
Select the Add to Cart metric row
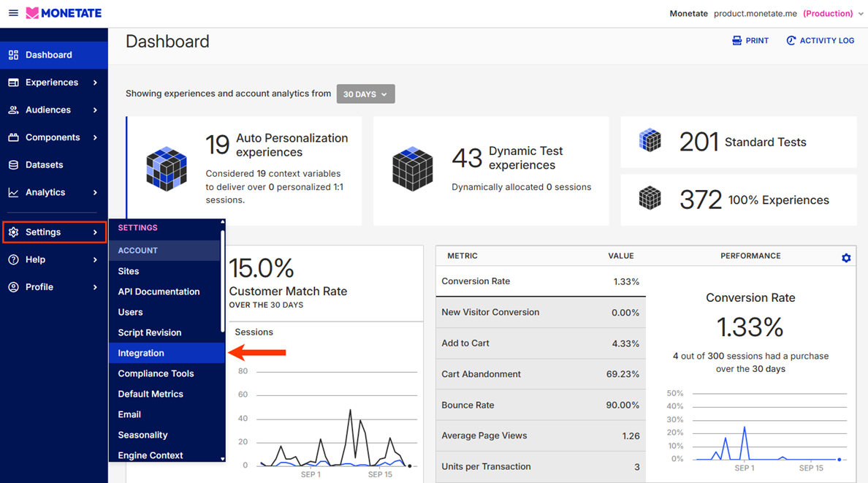[x=541, y=343]
